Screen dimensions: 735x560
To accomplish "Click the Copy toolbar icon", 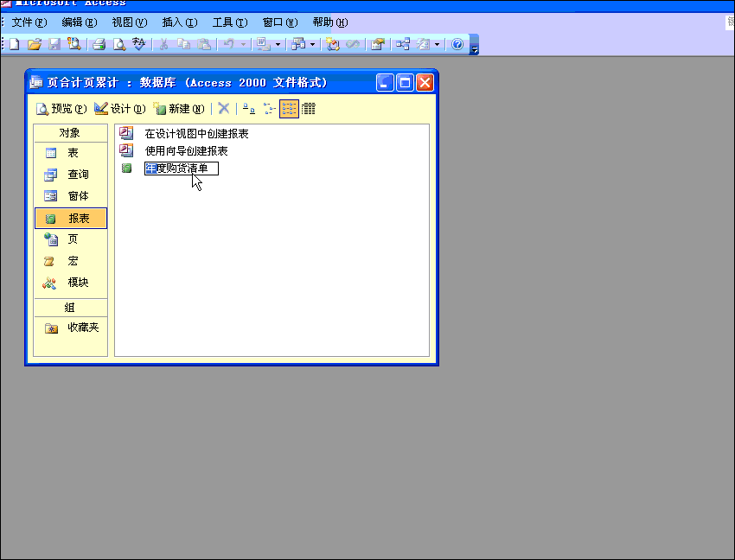I will [x=183, y=45].
